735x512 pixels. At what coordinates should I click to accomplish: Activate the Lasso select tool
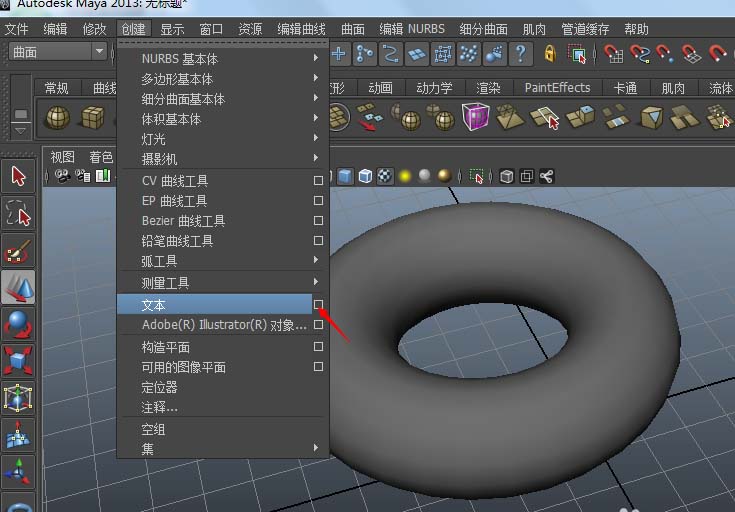point(18,213)
